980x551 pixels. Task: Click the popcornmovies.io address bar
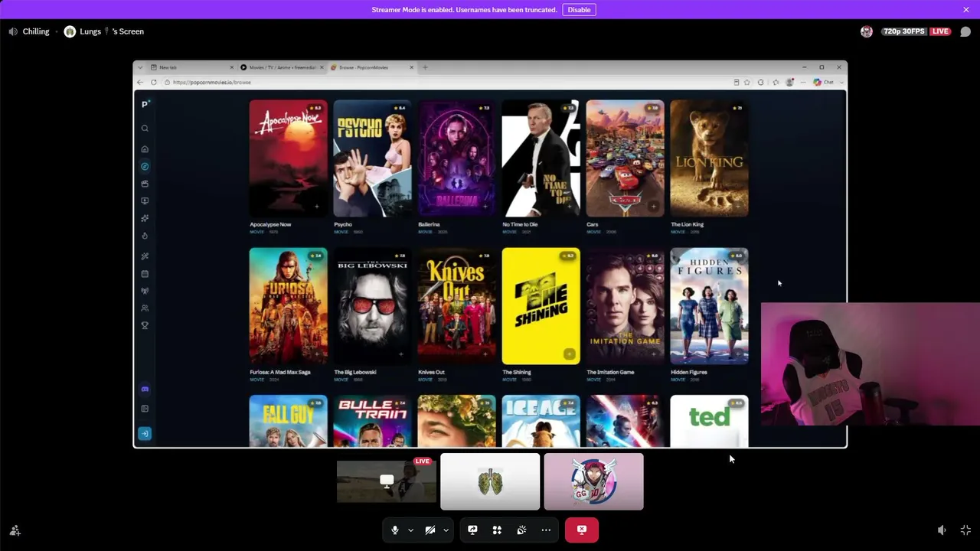(x=452, y=82)
